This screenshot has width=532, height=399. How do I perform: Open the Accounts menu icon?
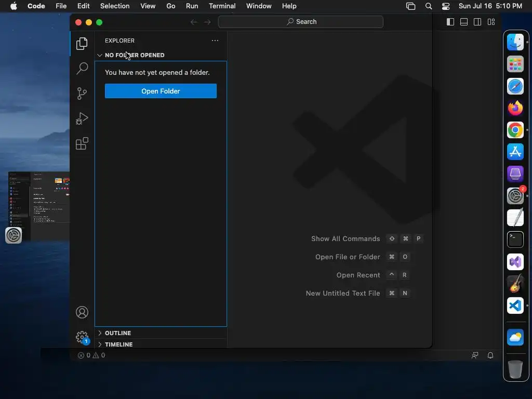click(x=82, y=312)
